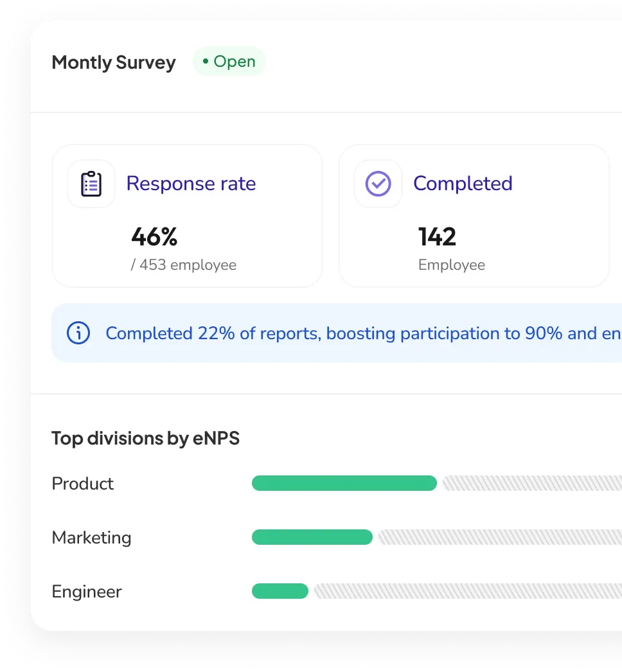Click the clipboard icon beside Response rate
The height and width of the screenshot is (672, 622).
(91, 184)
